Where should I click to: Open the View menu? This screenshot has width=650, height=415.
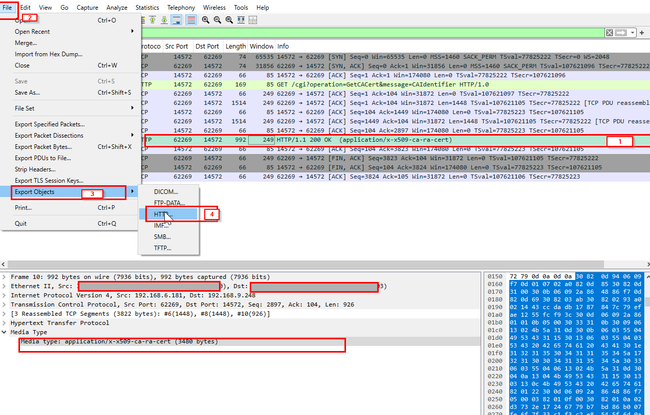[45, 7]
